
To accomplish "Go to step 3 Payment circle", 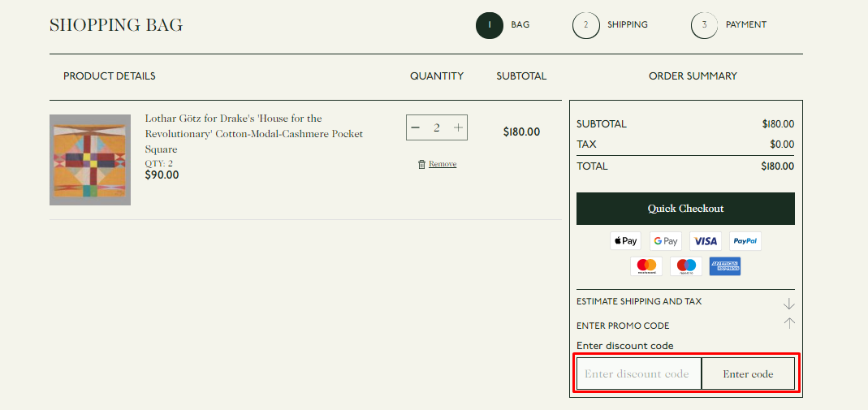I will click(704, 25).
